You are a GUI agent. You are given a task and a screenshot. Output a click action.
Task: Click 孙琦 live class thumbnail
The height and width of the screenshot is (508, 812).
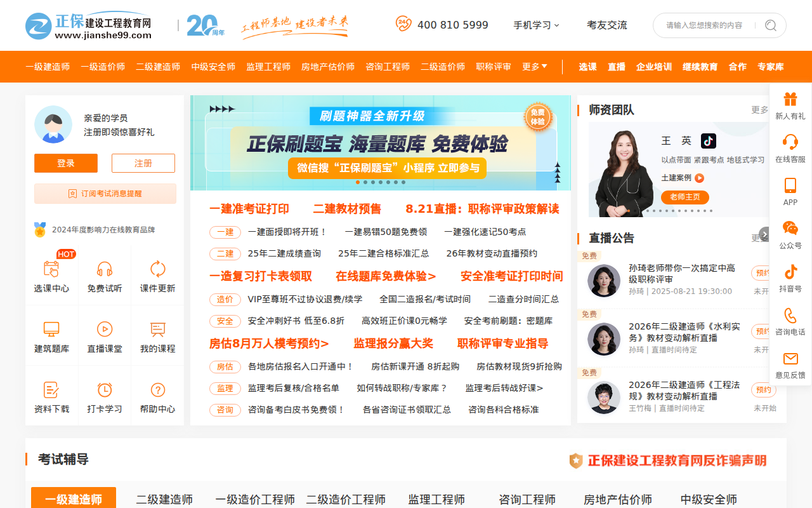click(x=604, y=281)
